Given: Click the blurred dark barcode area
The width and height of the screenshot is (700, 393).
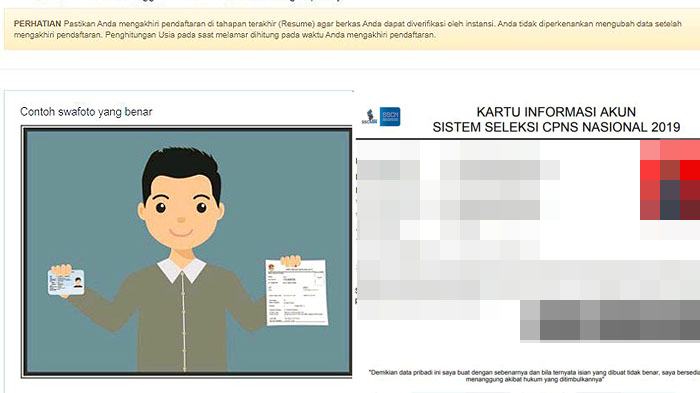Looking at the screenshot, I should 610,320.
